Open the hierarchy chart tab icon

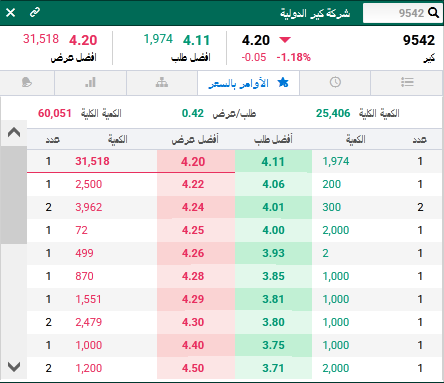point(162,82)
